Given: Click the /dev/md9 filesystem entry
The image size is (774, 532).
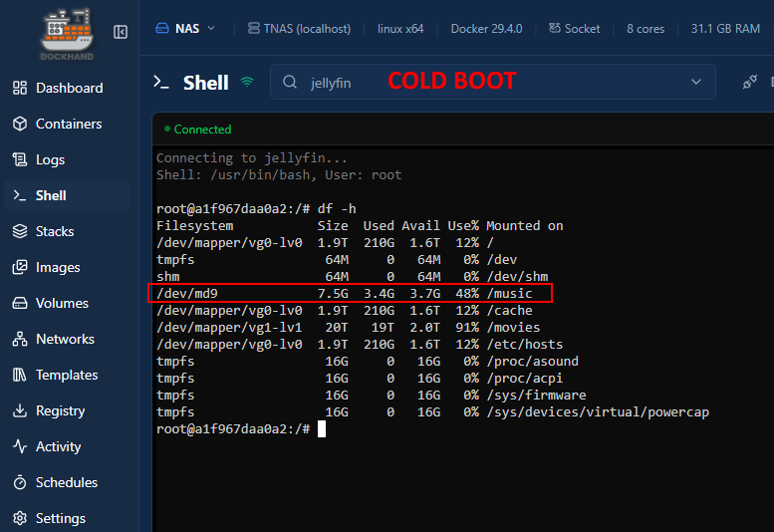Looking at the screenshot, I should pyautogui.click(x=187, y=294).
